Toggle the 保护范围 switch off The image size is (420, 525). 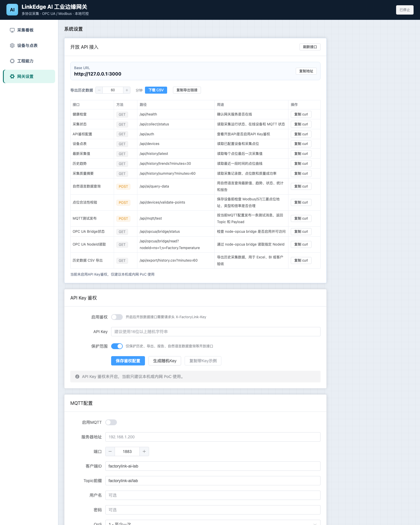point(117,346)
